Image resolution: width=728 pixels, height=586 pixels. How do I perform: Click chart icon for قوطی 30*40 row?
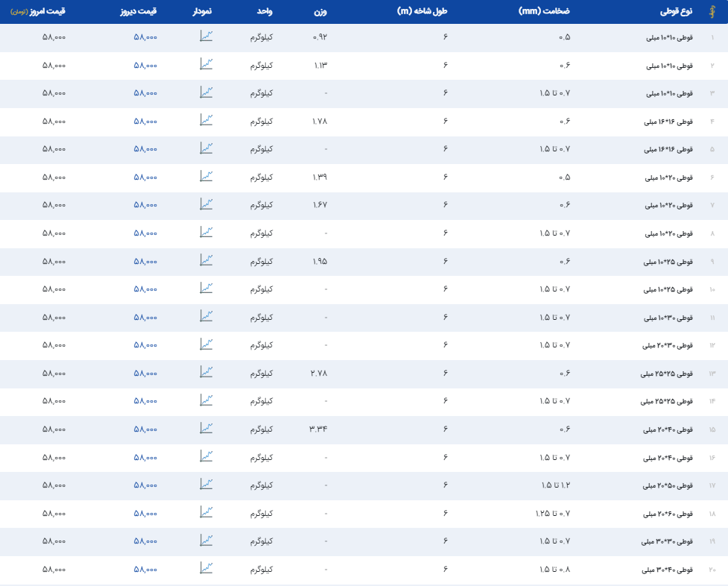[x=206, y=568]
